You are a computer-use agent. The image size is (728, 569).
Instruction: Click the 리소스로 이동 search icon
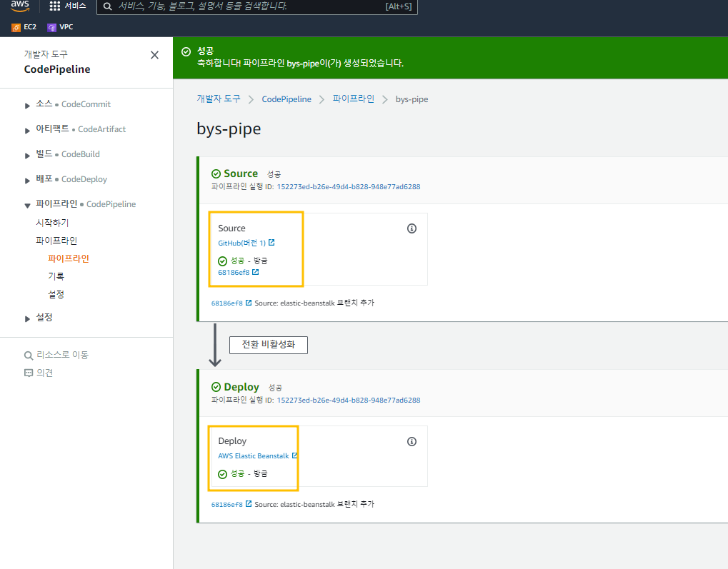[x=29, y=356]
